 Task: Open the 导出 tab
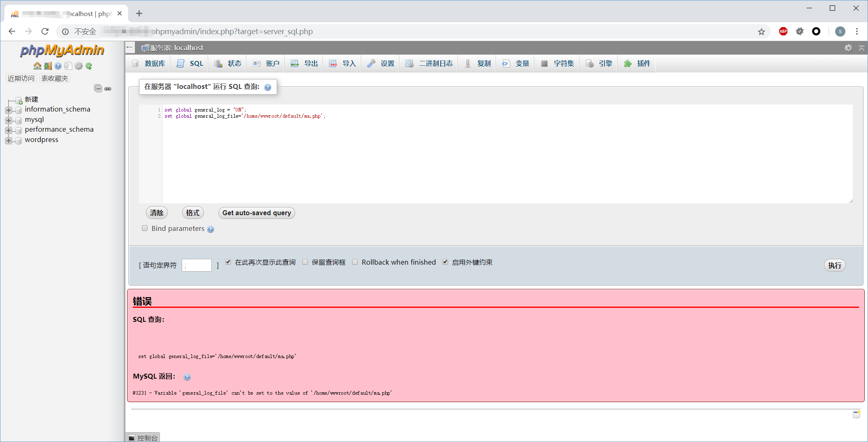click(x=304, y=63)
